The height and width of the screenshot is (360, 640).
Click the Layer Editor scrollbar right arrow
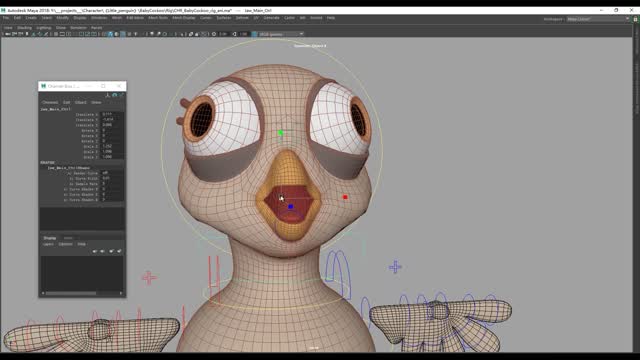[x=121, y=293]
